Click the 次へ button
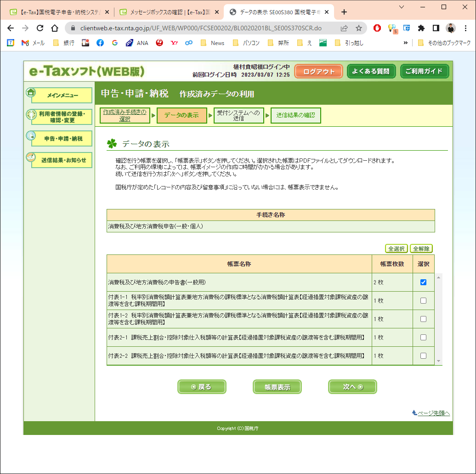The image size is (476, 474). tap(352, 387)
